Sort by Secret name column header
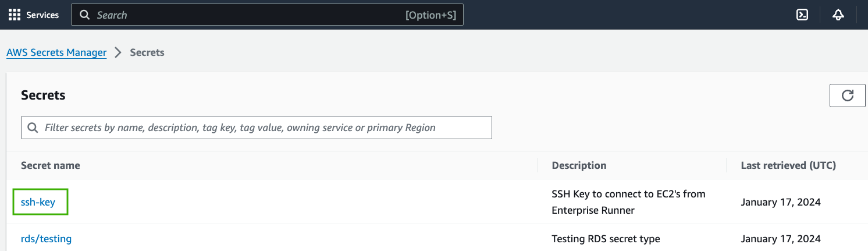 (x=51, y=165)
